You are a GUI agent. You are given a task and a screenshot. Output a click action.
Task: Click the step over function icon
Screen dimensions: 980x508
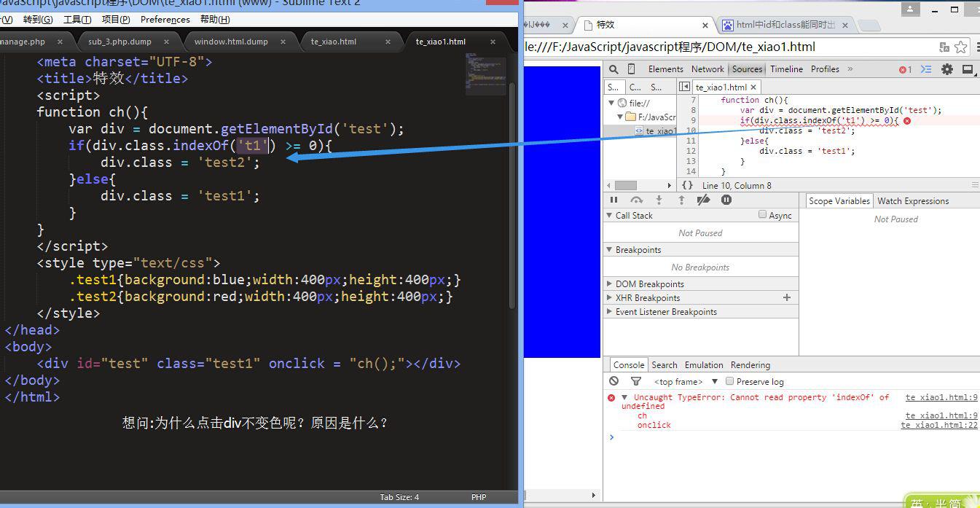tap(637, 200)
